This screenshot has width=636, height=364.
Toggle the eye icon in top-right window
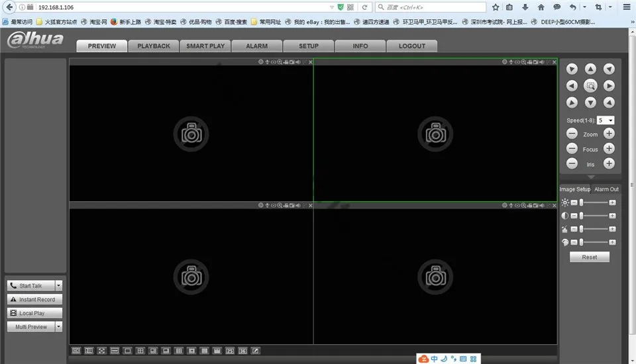(x=517, y=62)
